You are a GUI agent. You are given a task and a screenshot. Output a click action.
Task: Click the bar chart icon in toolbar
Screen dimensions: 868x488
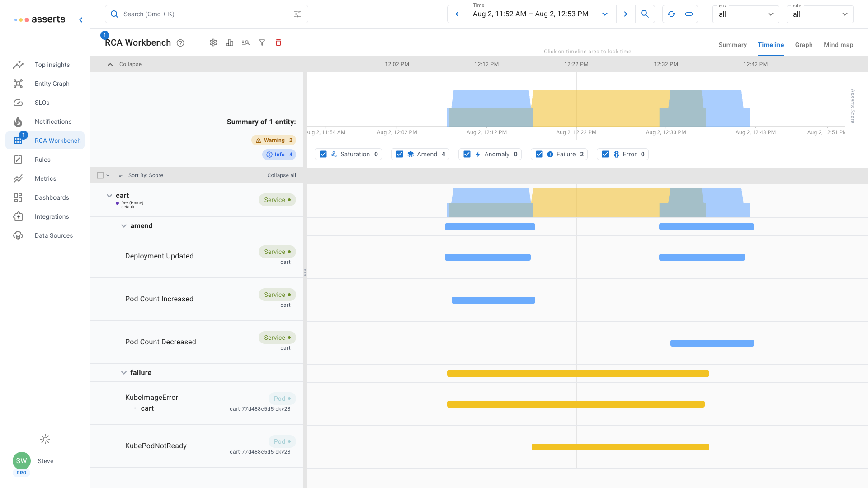click(230, 42)
